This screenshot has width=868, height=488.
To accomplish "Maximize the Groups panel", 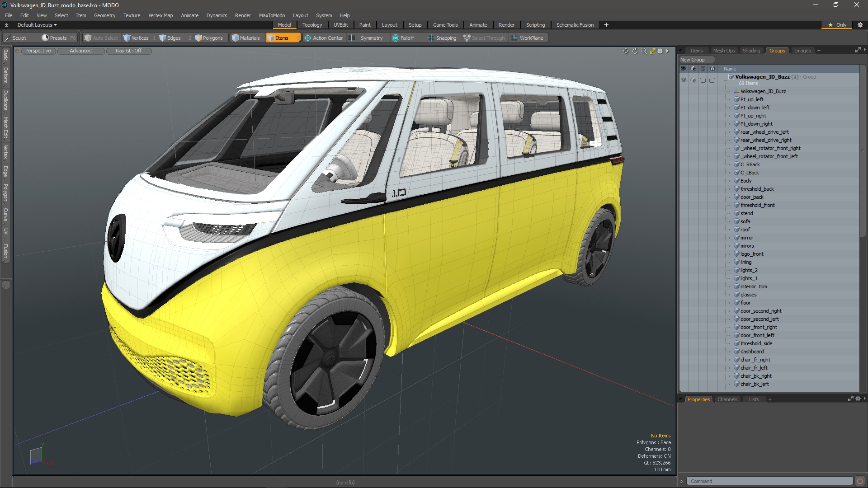I will (858, 50).
